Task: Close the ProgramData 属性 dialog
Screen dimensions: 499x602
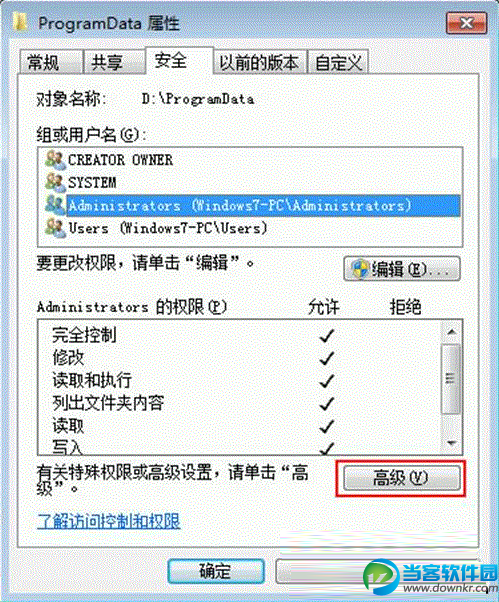Action: (x=466, y=23)
